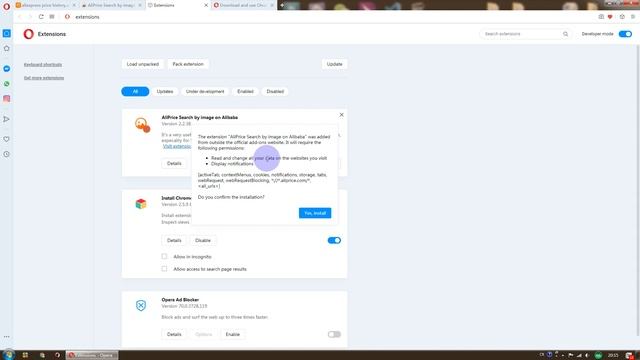Open the Messenger sidebar icon
640x360 pixels.
[7, 69]
